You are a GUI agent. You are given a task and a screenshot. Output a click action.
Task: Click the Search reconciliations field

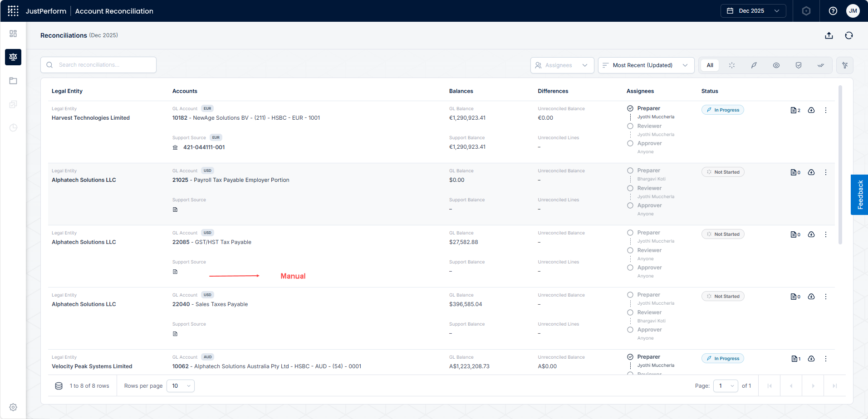coord(98,65)
